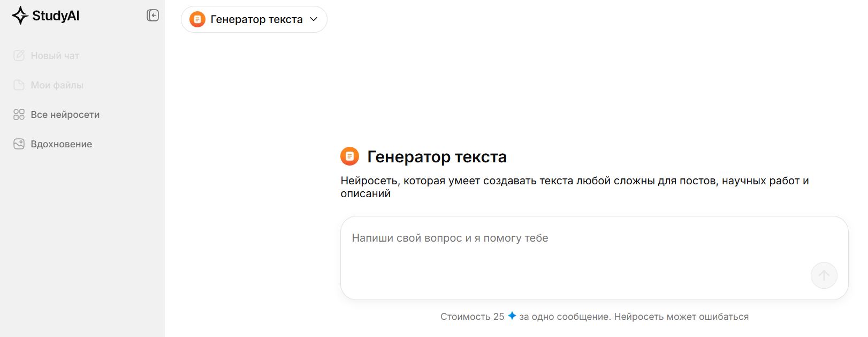The height and width of the screenshot is (337, 868).
Task: Click the file icon beside Мои файлы
Action: point(19,85)
